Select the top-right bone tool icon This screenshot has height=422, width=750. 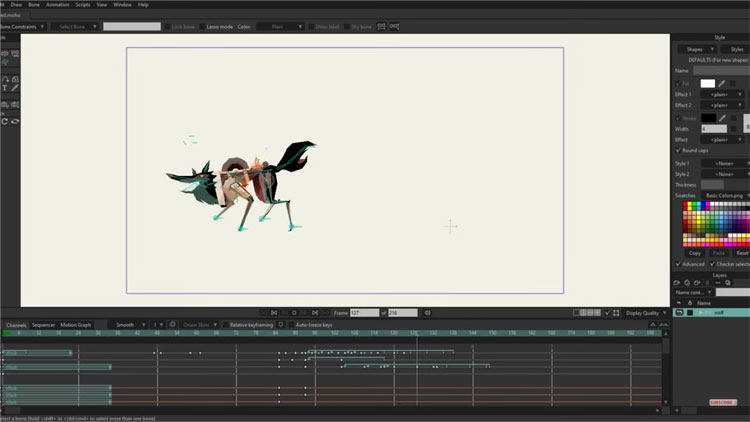[15, 53]
